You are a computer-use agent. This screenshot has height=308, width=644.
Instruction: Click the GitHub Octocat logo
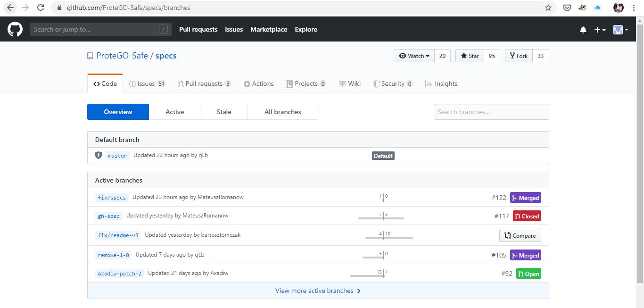15,29
